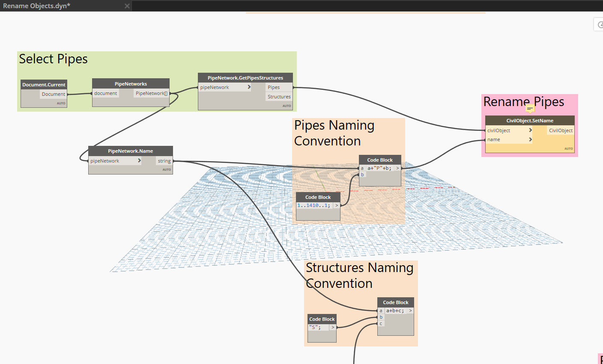The width and height of the screenshot is (603, 364).
Task: Edit the 1..1410..1 code block text
Action: tap(314, 205)
